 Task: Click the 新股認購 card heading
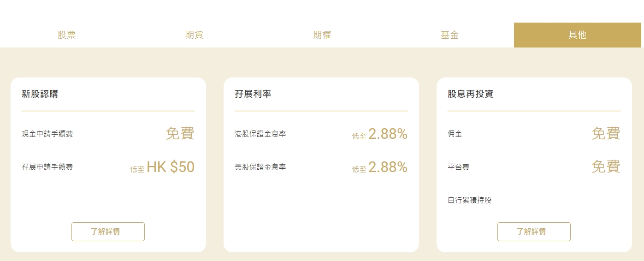(x=40, y=94)
